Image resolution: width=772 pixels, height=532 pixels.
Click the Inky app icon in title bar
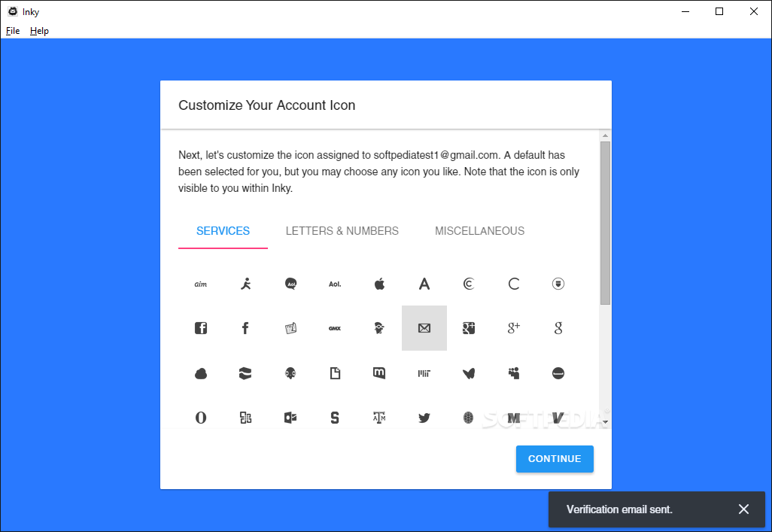click(13, 11)
